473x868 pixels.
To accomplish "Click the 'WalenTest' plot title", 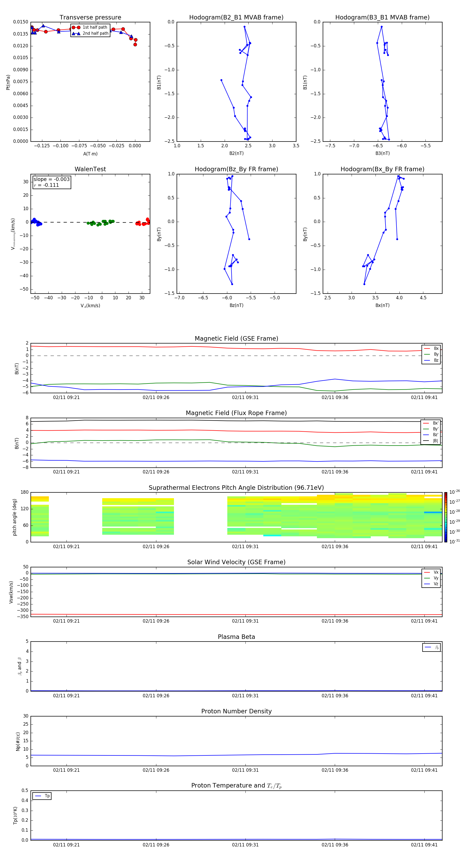I will click(x=90, y=169).
